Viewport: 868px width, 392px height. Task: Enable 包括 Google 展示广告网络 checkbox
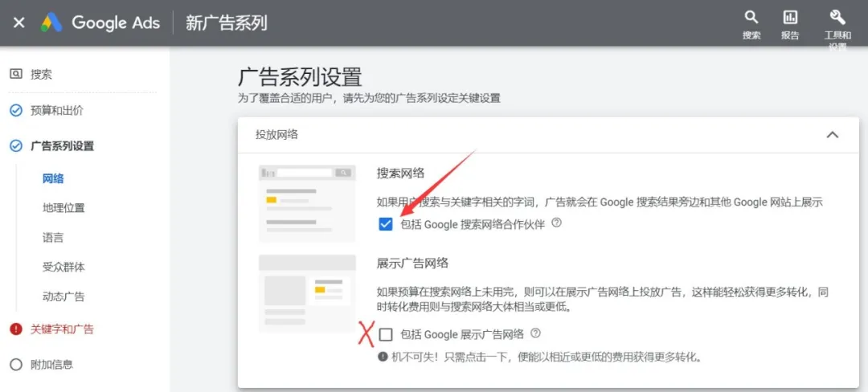[386, 334]
